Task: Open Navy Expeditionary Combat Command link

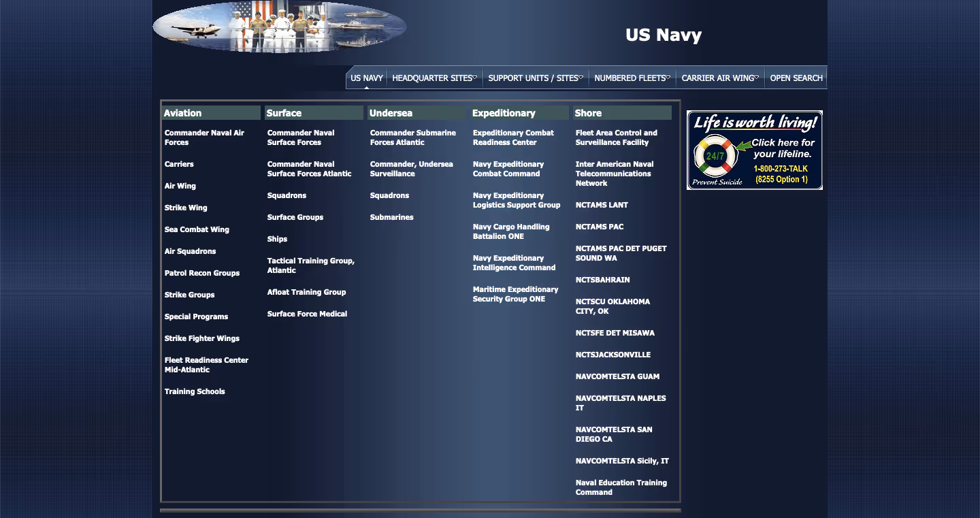Action: point(508,169)
